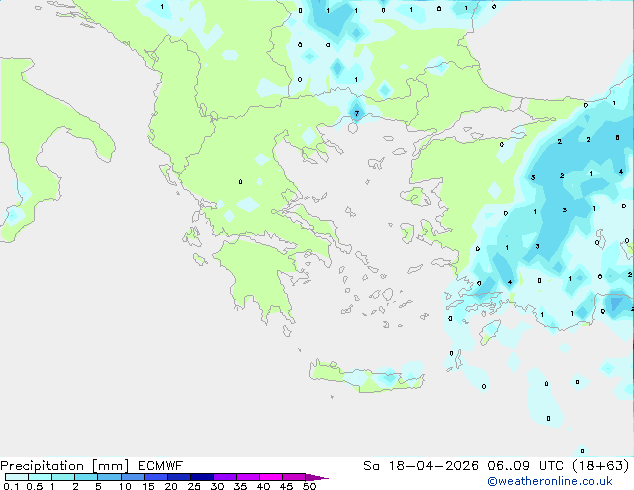Pick the 35–40 mm legend color swatch
This screenshot has height=490, width=634.
coord(248,477)
